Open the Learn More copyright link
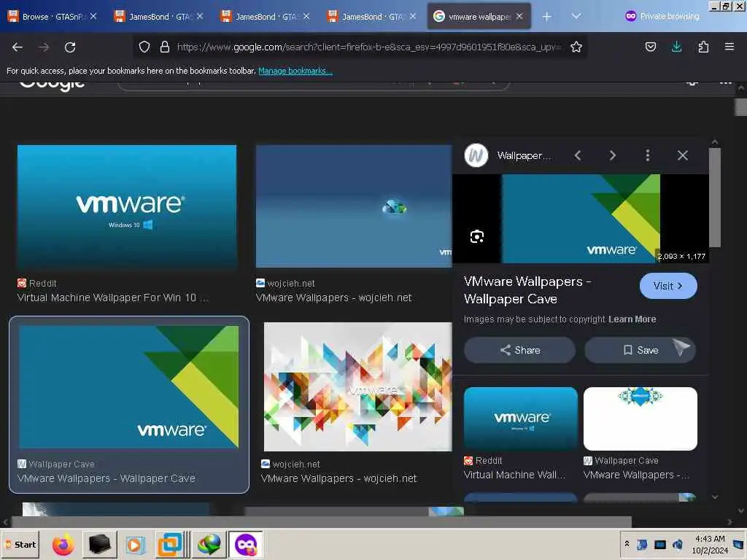Screen dimensions: 747x560 pos(632,319)
